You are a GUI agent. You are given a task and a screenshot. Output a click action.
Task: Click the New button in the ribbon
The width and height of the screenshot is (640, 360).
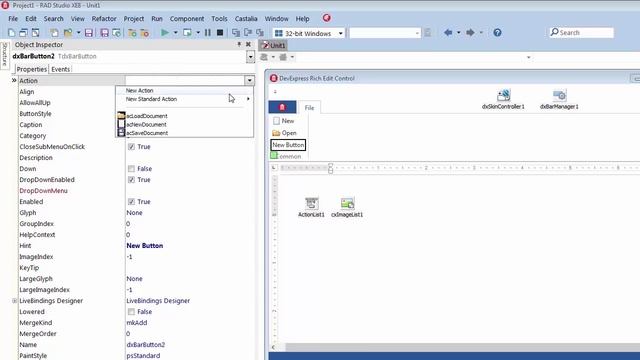coord(284,121)
